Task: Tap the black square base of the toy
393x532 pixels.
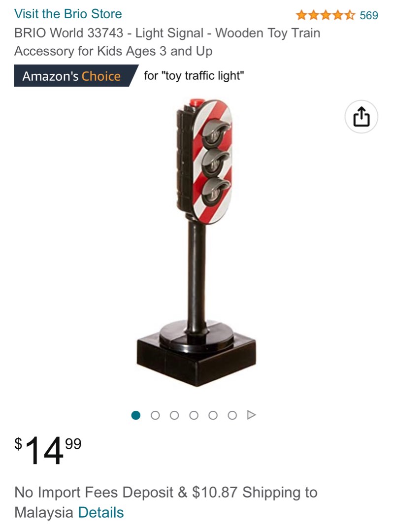Action: click(196, 359)
